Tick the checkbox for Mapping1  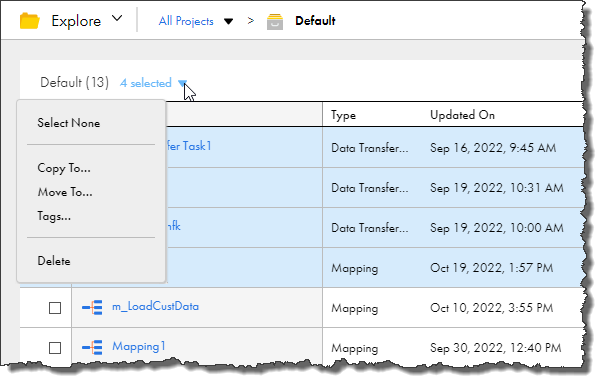[x=55, y=348]
